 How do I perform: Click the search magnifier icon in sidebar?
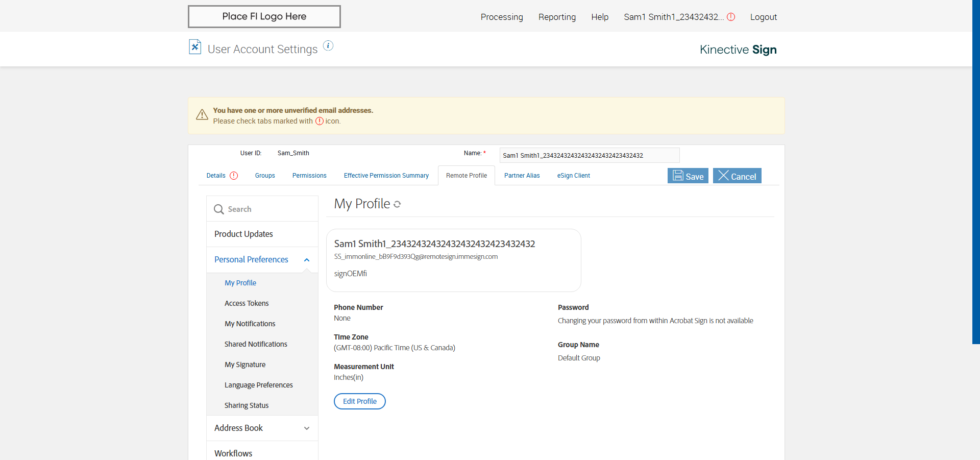coord(219,209)
